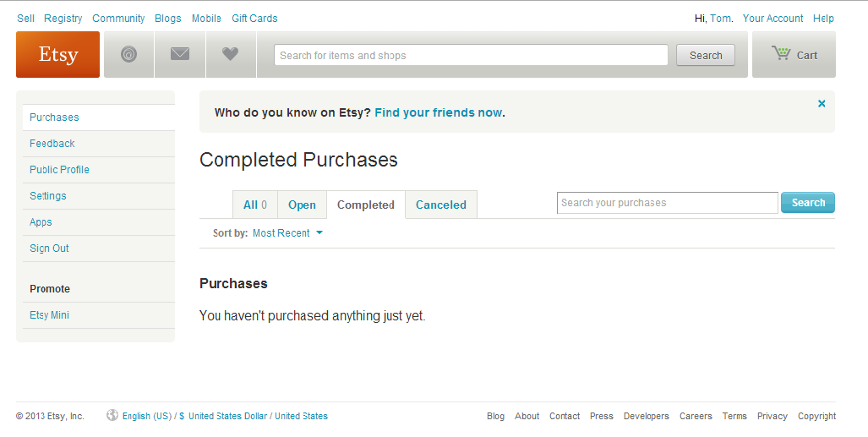Dismiss the find friends banner
This screenshot has width=868, height=437.
pos(822,104)
